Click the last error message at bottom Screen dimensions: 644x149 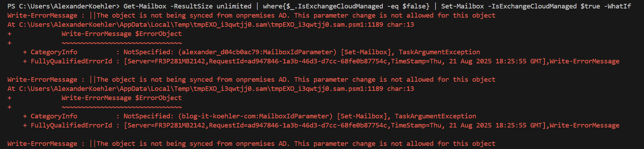[x=251, y=144]
